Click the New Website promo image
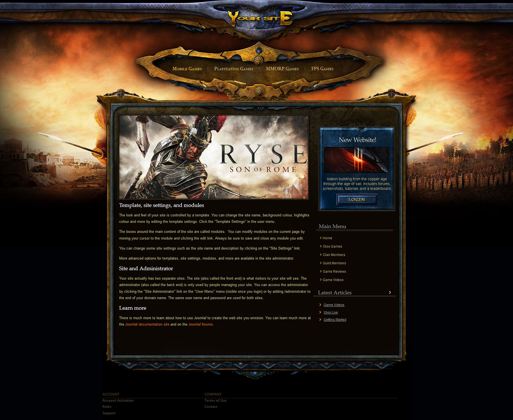Viewport: 513px width, 420px height. point(357,160)
